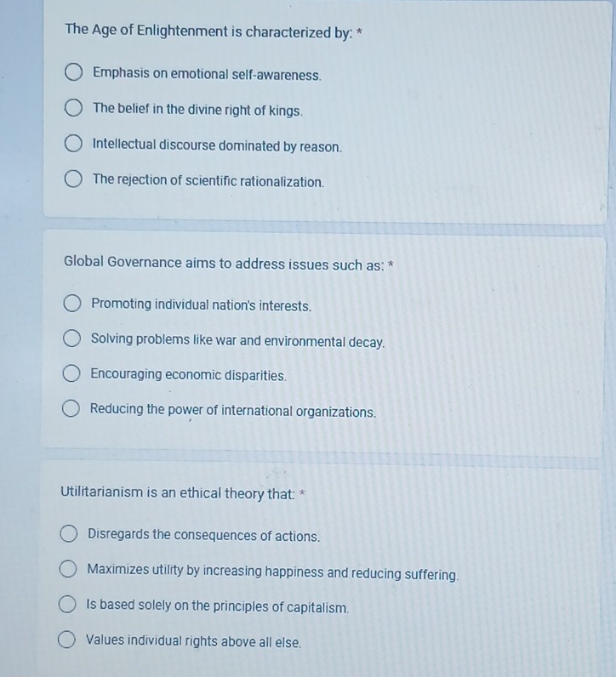The width and height of the screenshot is (616, 677).
Task: Select "Is based solely on the principles of capitalism"
Action: pyautogui.click(x=67, y=604)
